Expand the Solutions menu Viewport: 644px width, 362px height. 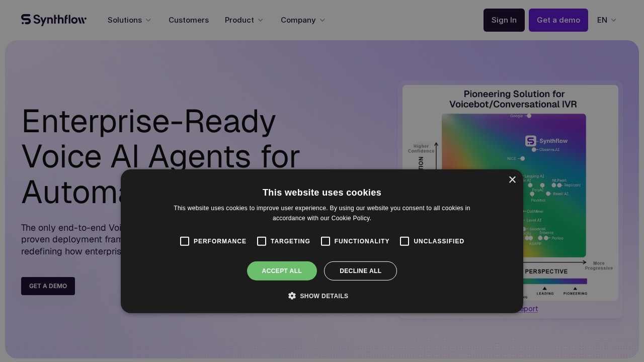[x=129, y=20]
